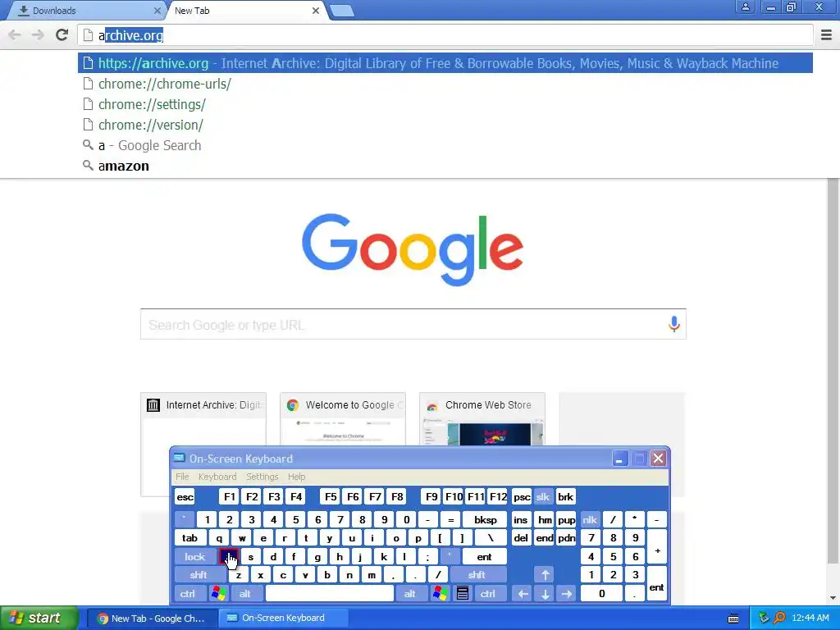Open the Chrome user profile icon

click(x=745, y=7)
